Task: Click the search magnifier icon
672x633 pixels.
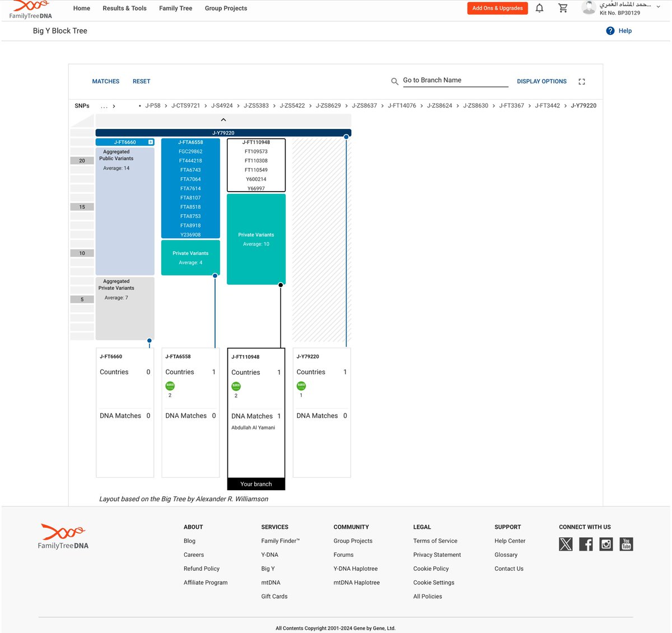Action: pos(395,81)
